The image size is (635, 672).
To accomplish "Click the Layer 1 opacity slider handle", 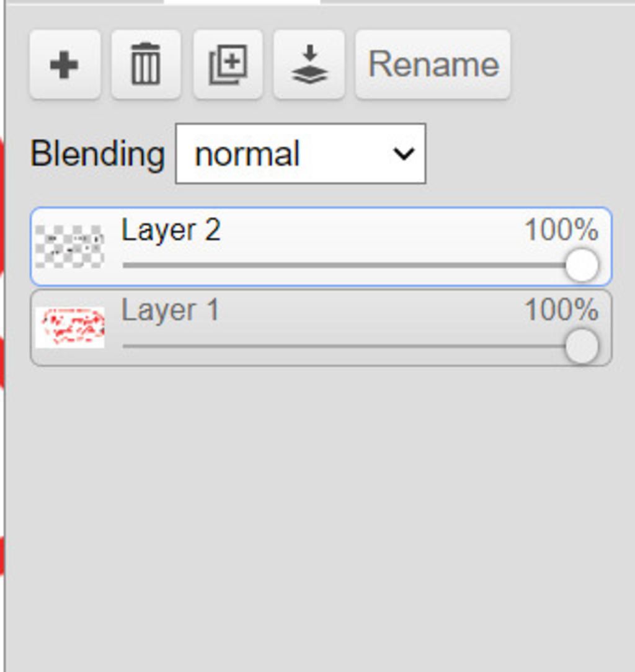I will 582,346.
